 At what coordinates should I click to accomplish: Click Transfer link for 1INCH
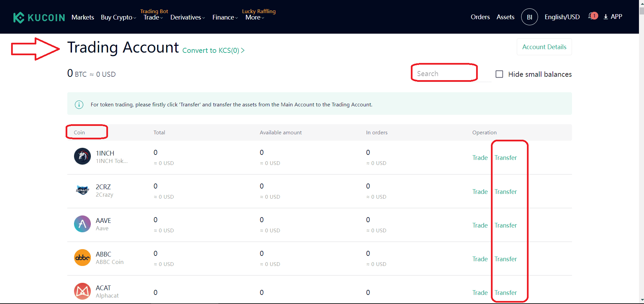coord(505,158)
